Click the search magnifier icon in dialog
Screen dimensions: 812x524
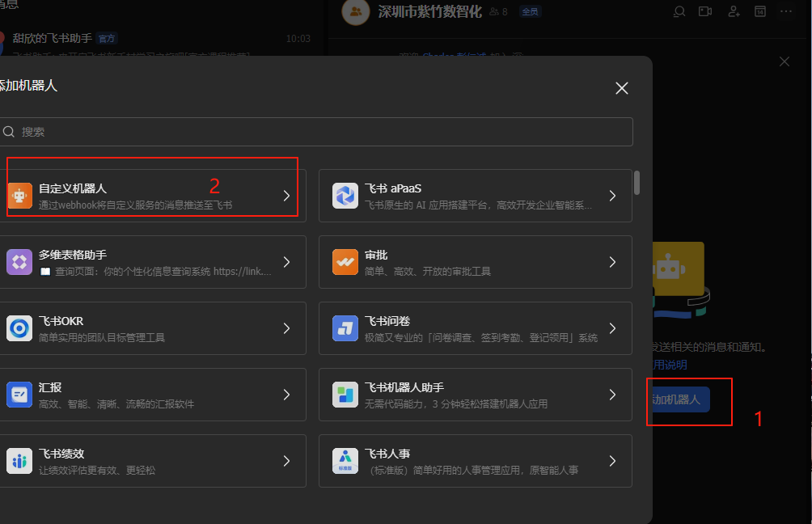(9, 132)
